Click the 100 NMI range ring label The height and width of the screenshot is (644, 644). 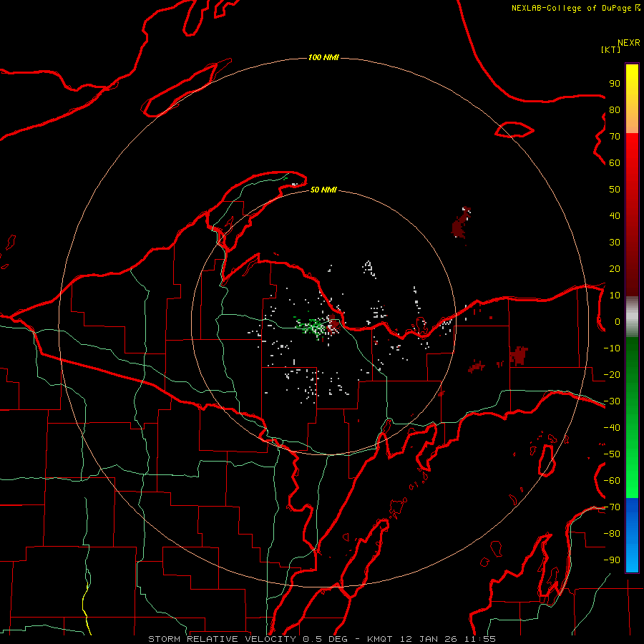tap(323, 57)
